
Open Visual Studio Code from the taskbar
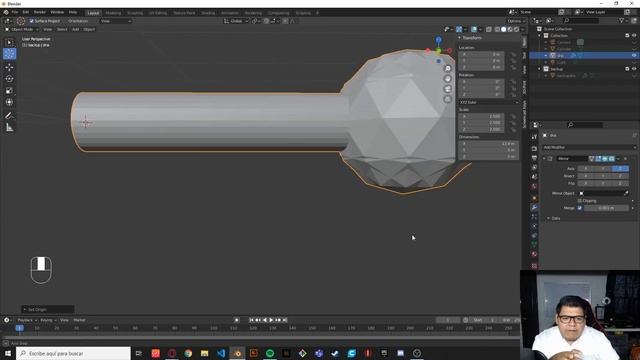coord(221,353)
